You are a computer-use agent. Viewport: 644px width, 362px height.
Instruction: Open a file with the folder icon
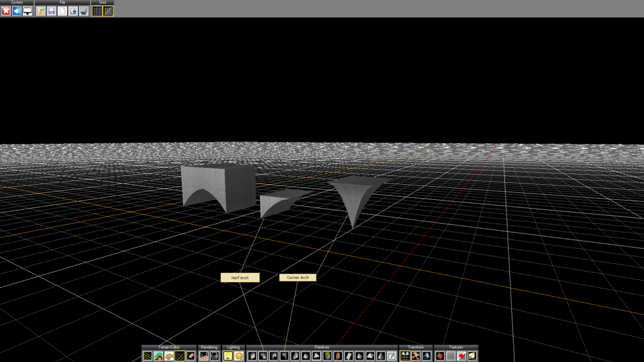coord(41,11)
